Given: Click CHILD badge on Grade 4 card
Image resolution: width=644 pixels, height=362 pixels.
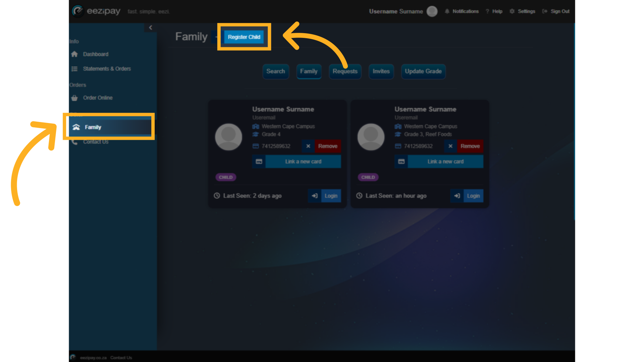Looking at the screenshot, I should [x=226, y=177].
